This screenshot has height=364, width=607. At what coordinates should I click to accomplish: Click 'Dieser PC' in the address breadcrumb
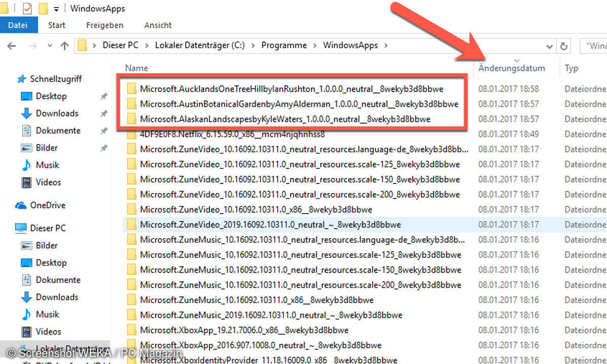120,45
